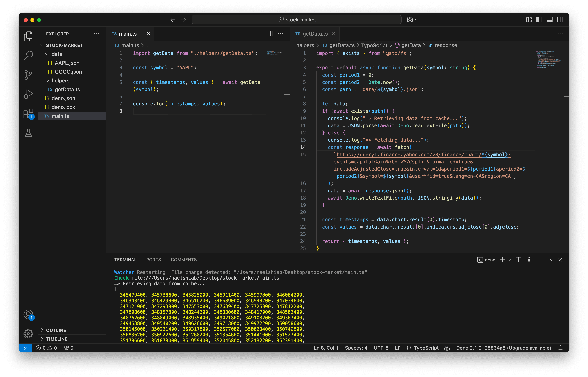Switch to the PORTS tab
The height and width of the screenshot is (377, 588).
pyautogui.click(x=153, y=260)
